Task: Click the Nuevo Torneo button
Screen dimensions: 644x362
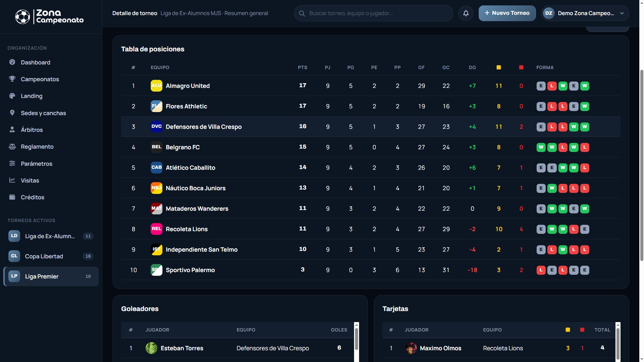Action: coord(507,13)
